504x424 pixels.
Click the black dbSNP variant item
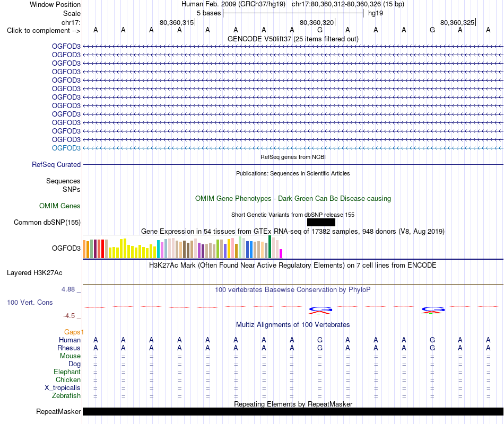(x=321, y=222)
